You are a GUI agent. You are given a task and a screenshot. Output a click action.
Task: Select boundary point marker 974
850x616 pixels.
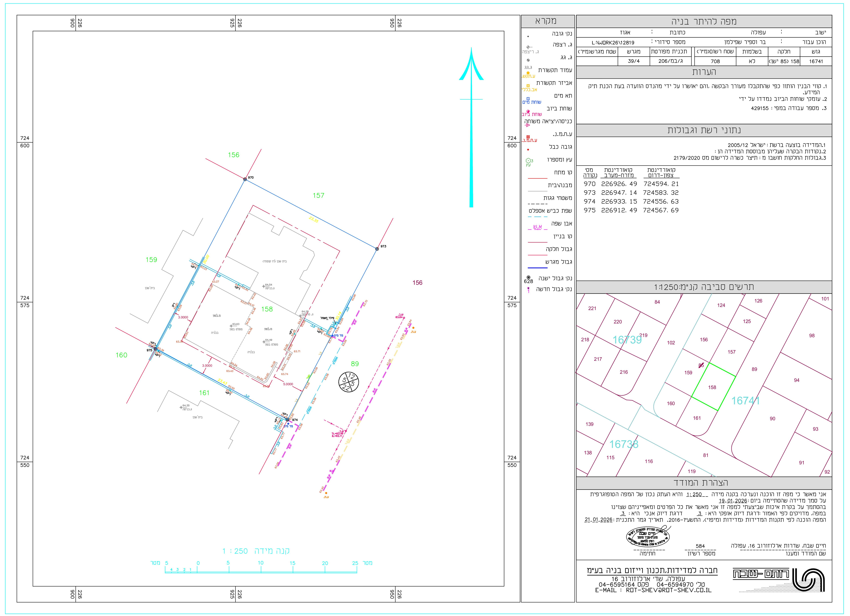pyautogui.click(x=287, y=420)
